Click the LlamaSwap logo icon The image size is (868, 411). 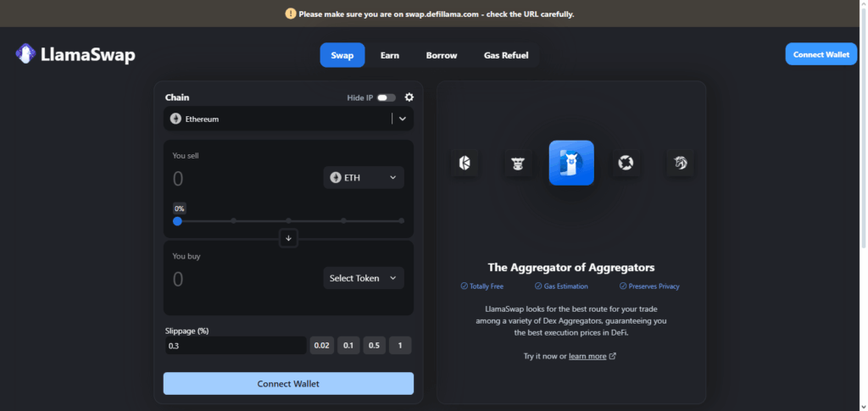[25, 53]
